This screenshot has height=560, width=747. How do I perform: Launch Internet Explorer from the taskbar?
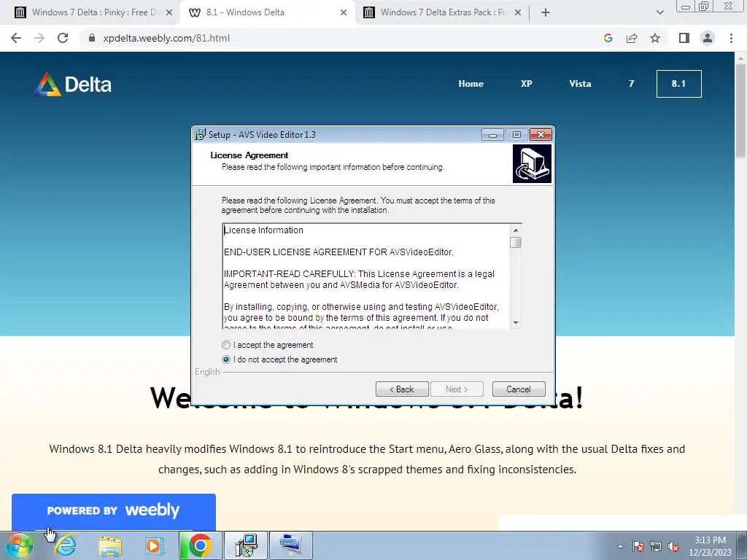coord(65,545)
